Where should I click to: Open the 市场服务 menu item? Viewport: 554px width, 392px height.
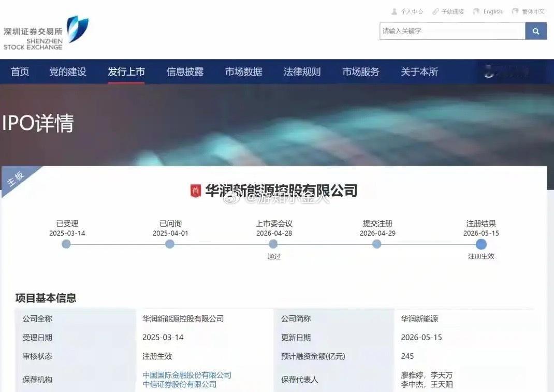361,72
